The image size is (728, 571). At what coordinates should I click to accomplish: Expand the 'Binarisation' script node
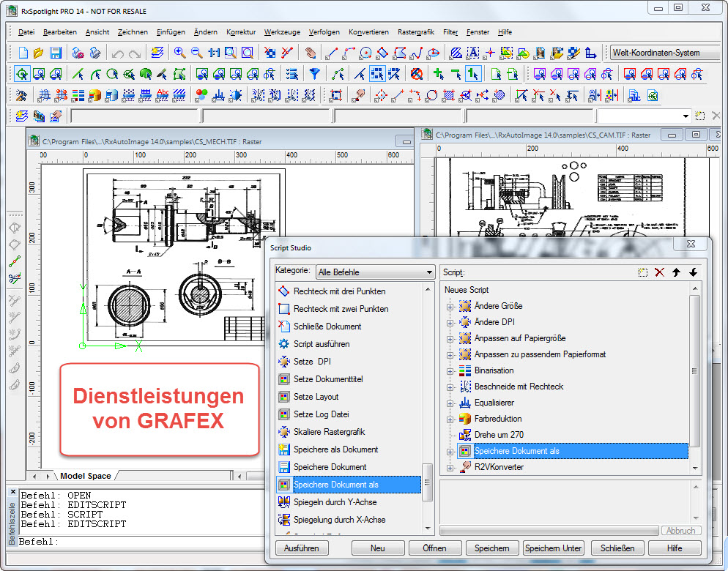point(450,370)
